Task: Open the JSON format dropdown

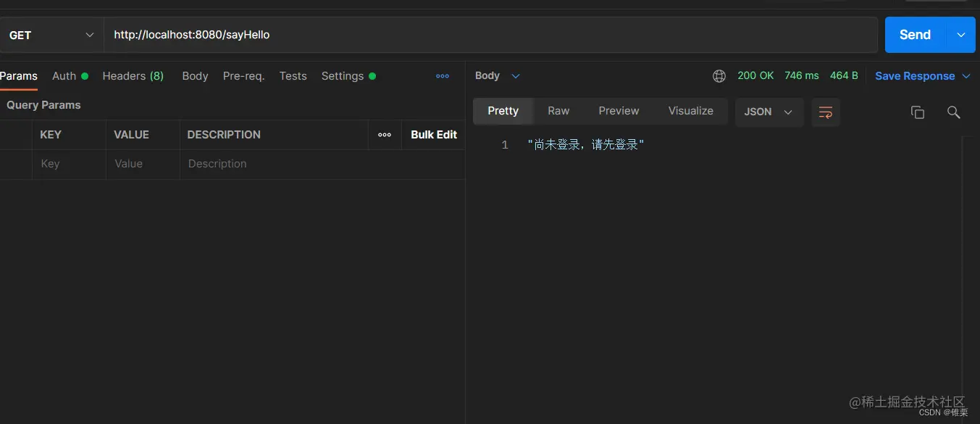Action: pos(769,112)
